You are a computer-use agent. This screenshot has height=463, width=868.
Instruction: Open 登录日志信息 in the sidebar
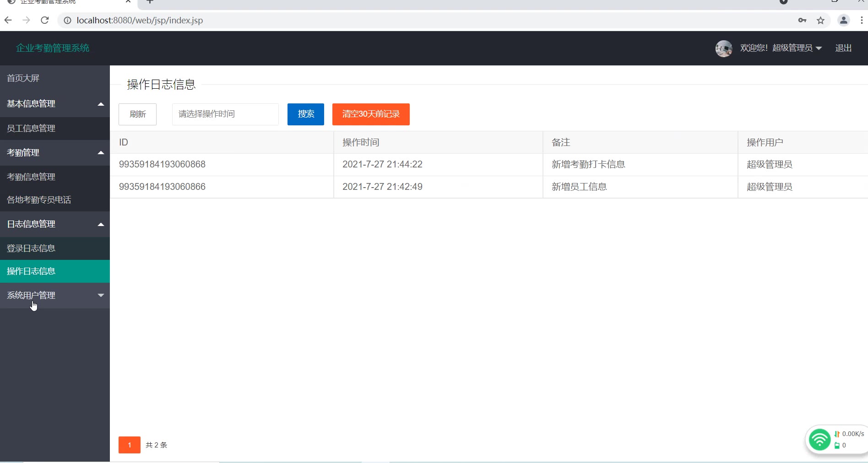55,248
